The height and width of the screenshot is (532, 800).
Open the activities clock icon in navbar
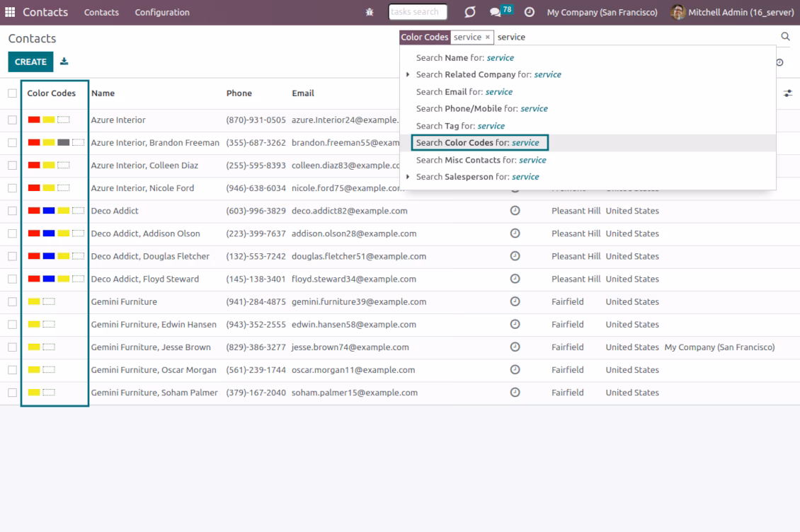tap(529, 12)
